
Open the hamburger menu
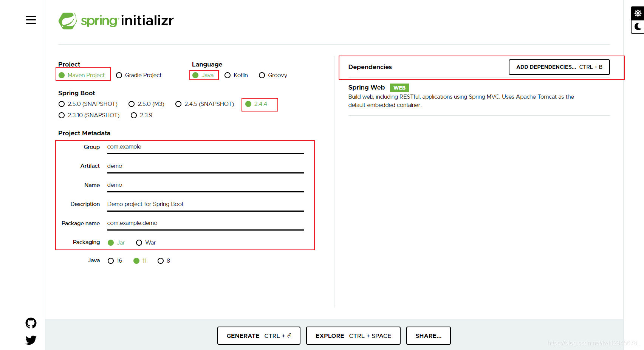point(31,20)
